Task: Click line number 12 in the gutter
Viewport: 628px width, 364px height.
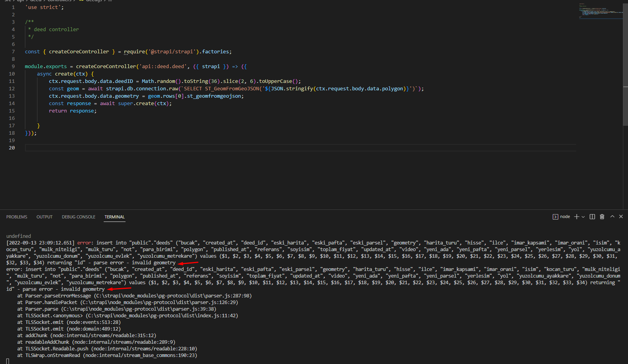Action: click(12, 89)
